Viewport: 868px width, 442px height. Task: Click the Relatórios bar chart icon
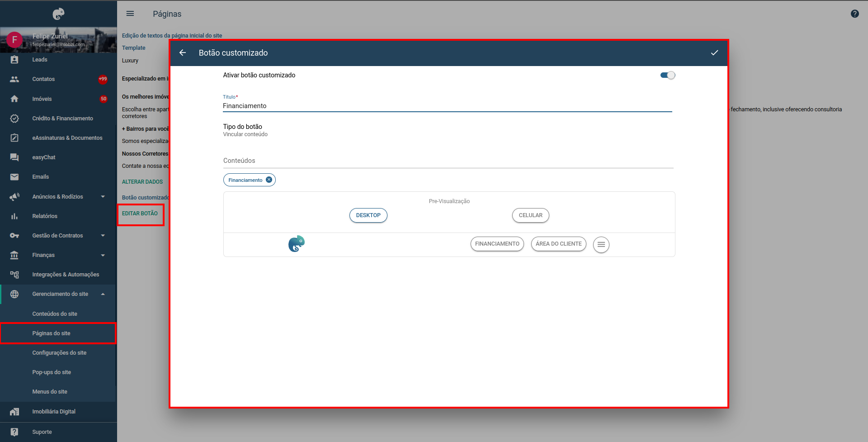pos(14,216)
